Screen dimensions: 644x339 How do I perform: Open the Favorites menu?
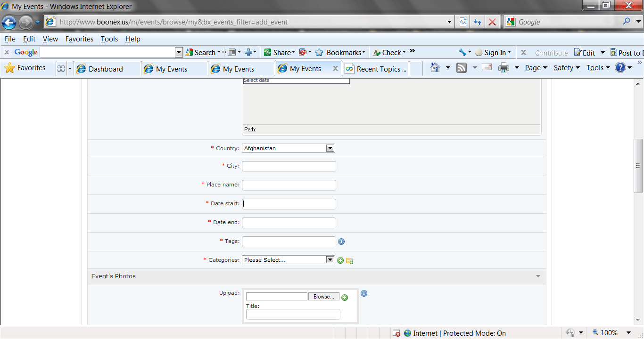79,39
